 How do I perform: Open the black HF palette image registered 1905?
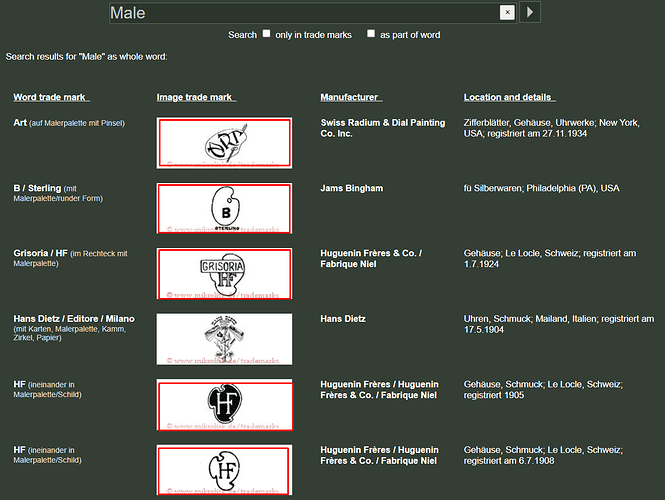[224, 405]
